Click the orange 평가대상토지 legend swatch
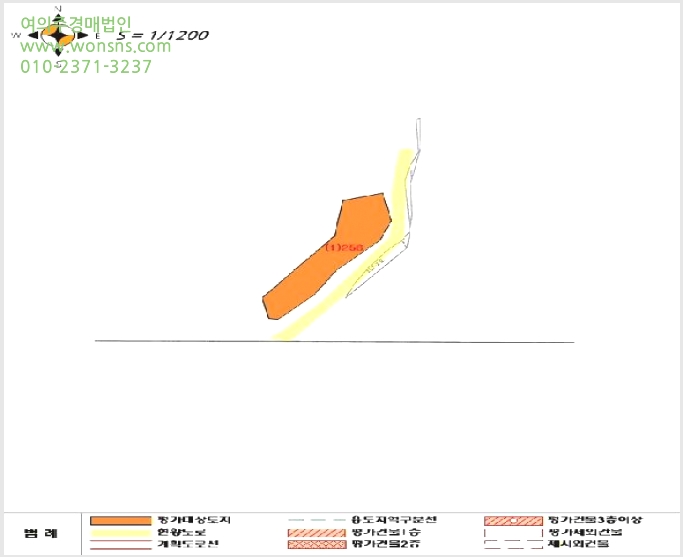The height and width of the screenshot is (557, 683). pyautogui.click(x=121, y=520)
